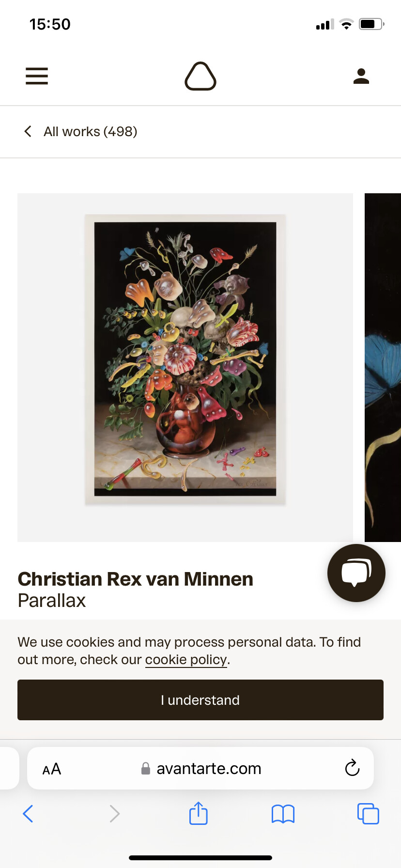Screen dimensions: 401x868
Task: Show the next artwork detail image
Action: [x=383, y=368]
